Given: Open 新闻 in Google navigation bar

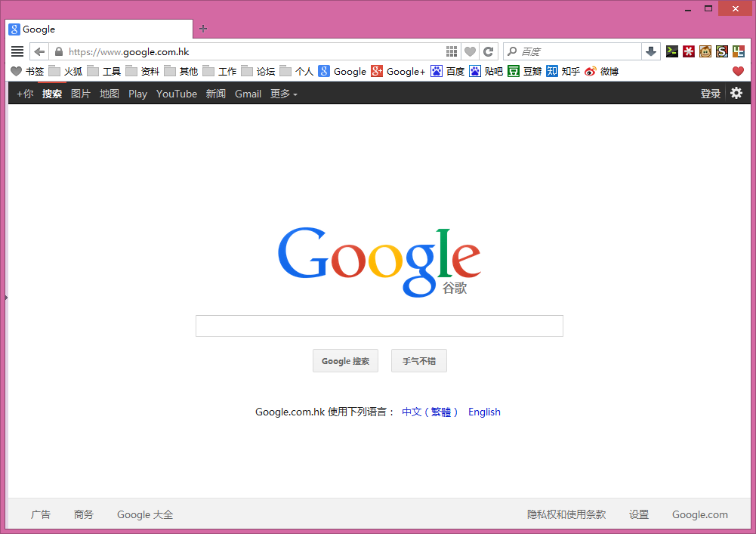Looking at the screenshot, I should [x=215, y=94].
